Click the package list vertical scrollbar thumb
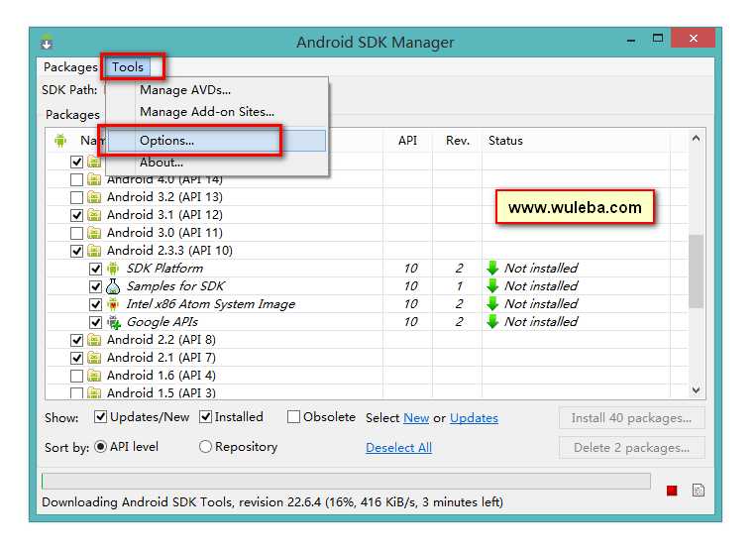This screenshot has height=549, width=756. click(696, 272)
